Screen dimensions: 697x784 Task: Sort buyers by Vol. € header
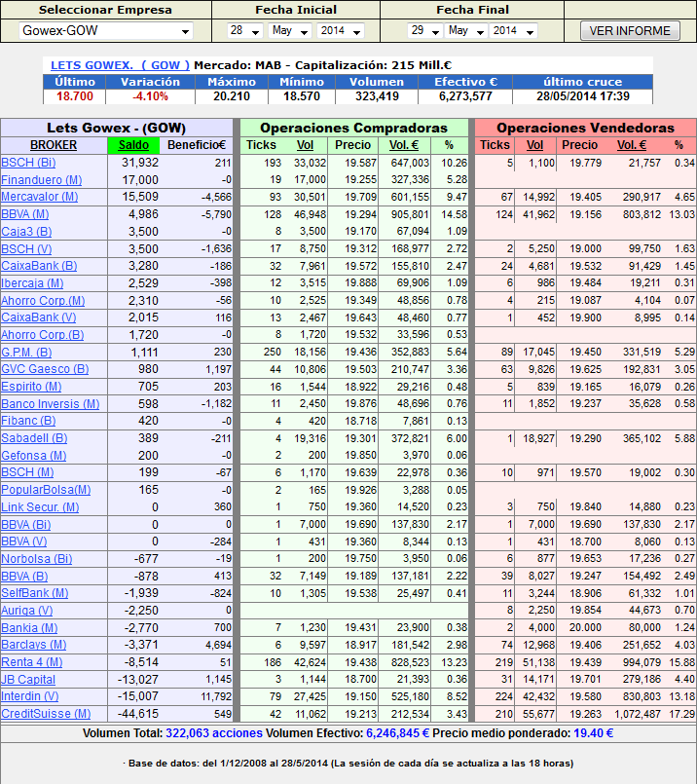point(404,145)
